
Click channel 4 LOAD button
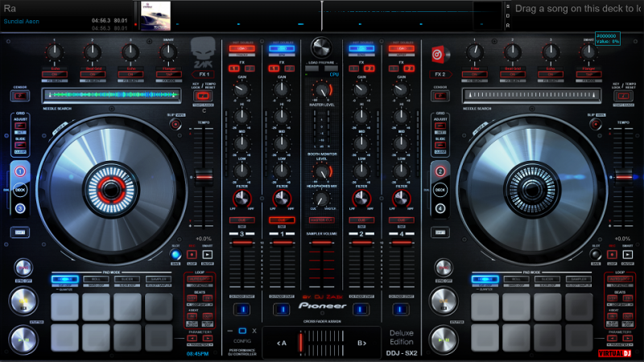tap(401, 48)
